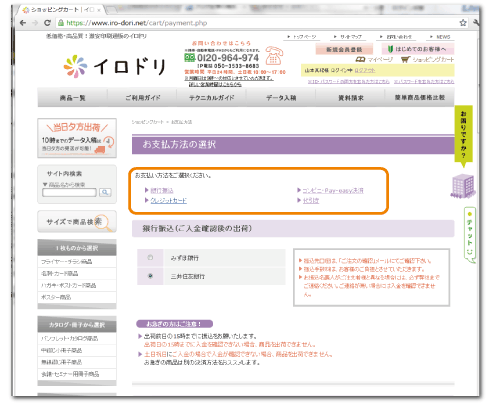Open the テクニカルガイド navigation menu
The image size is (490, 406).
[x=212, y=98]
